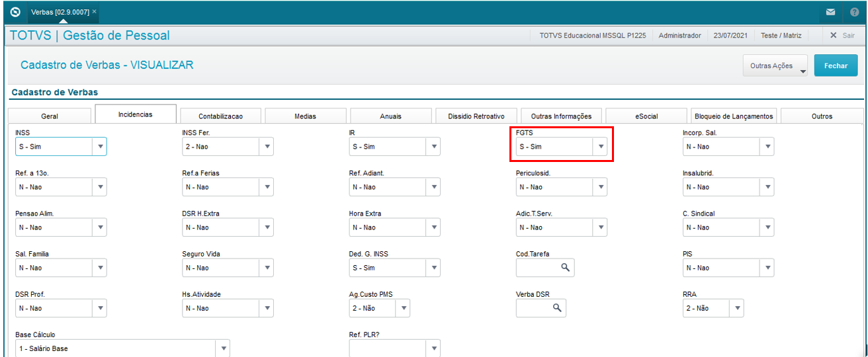
Task: Open the Ded. G. INSS dropdown
Action: tap(434, 268)
